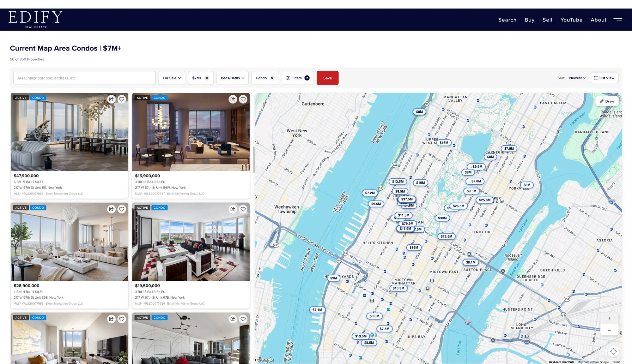Share the $19,500,000 listing

232,209
